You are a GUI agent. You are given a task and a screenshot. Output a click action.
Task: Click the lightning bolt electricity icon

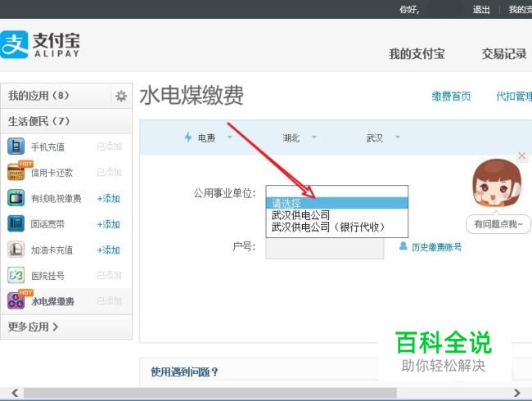click(188, 137)
